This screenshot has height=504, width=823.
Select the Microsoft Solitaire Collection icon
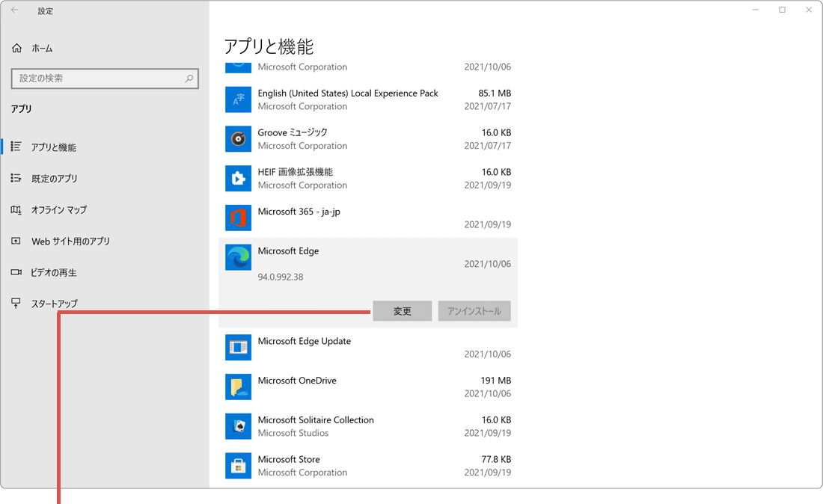coord(238,426)
